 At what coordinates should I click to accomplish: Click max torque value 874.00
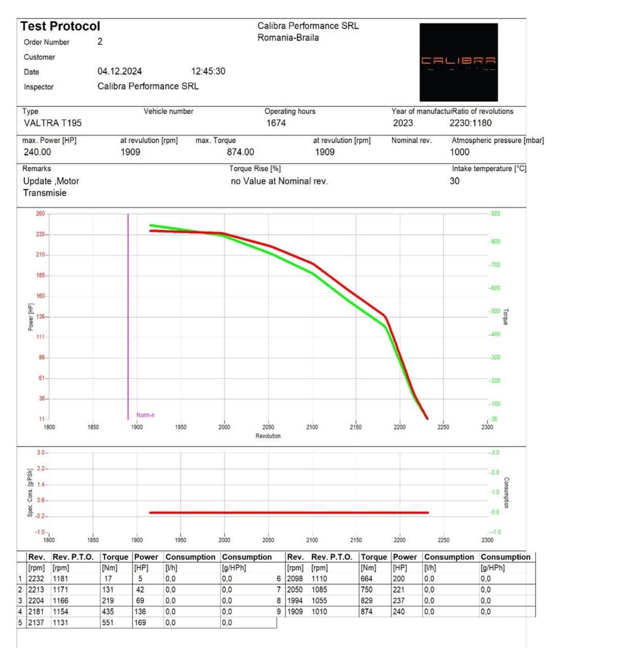pos(240,152)
